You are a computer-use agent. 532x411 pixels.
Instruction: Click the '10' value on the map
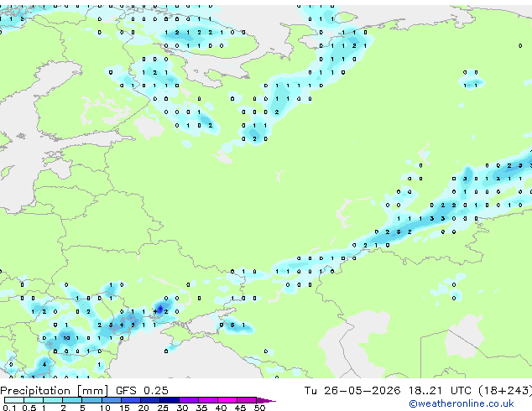click(x=66, y=338)
